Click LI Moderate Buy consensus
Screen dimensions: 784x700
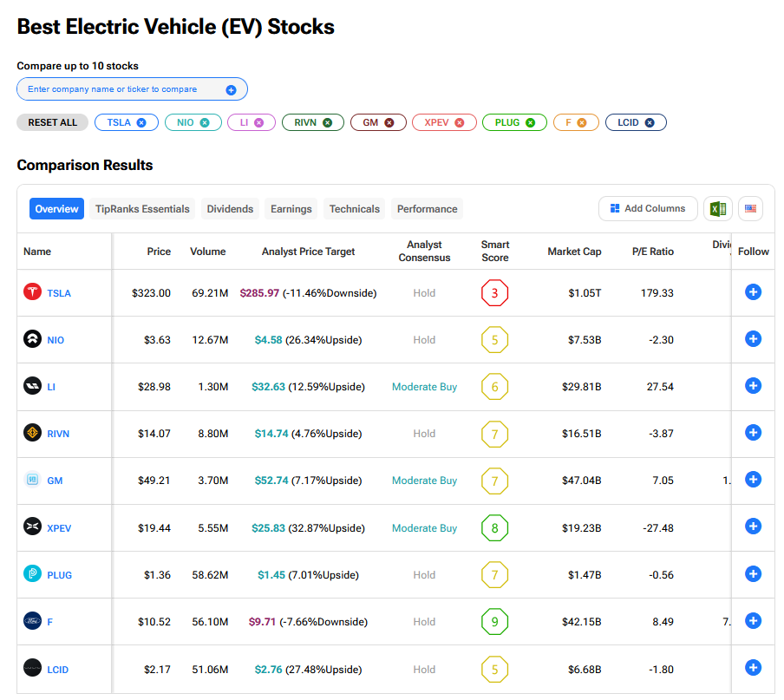coord(424,387)
